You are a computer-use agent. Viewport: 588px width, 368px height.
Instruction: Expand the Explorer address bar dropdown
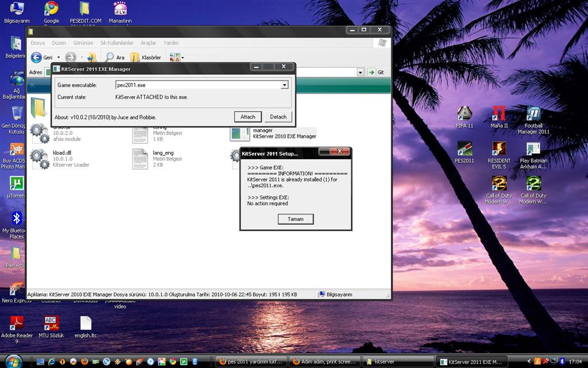click(x=361, y=72)
